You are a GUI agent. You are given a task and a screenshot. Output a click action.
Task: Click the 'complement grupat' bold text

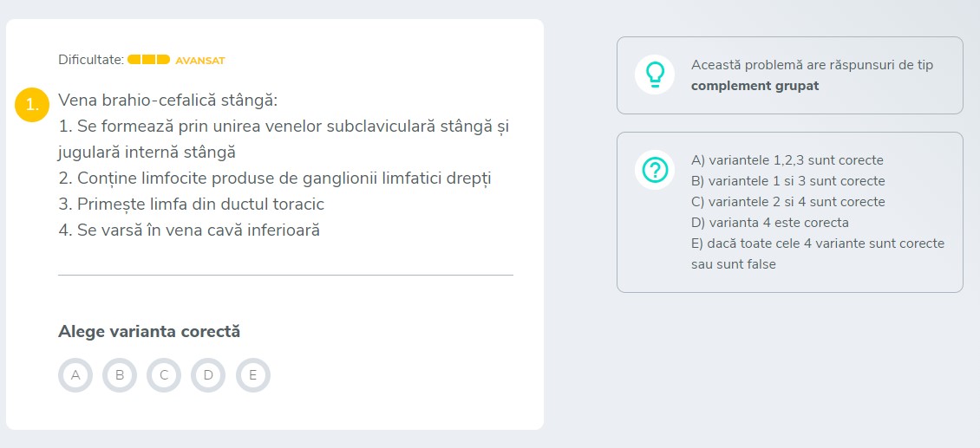click(755, 86)
